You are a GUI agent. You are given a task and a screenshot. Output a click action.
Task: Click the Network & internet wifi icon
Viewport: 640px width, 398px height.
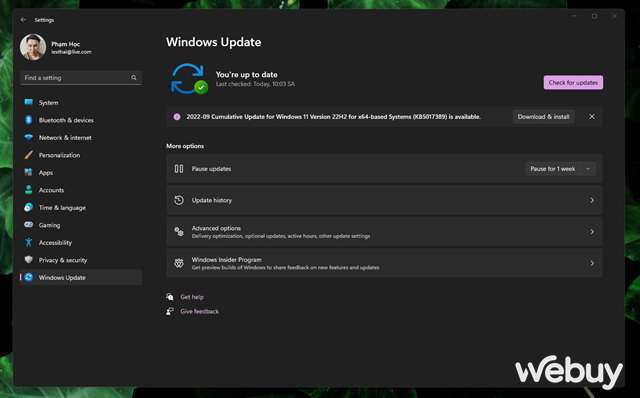[29, 138]
